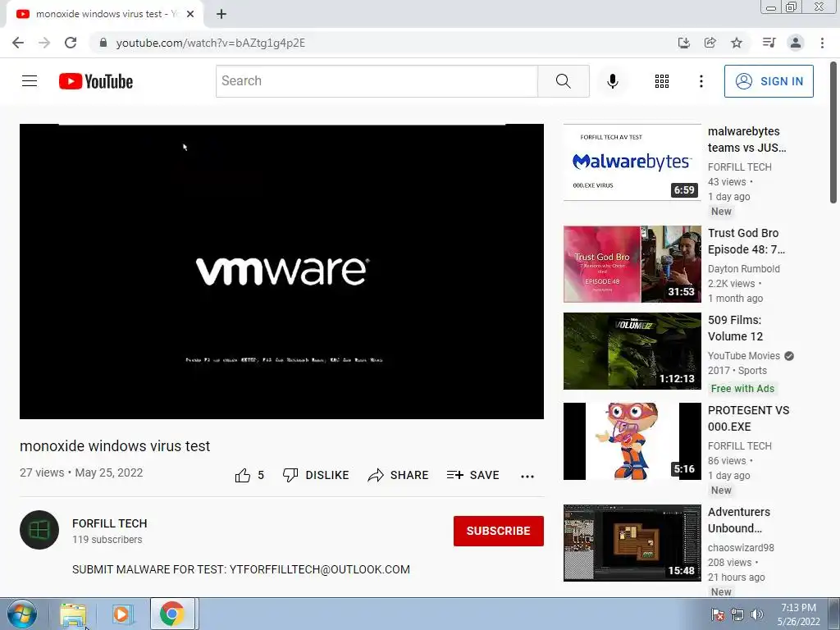This screenshot has width=840, height=630.
Task: Click the search magnifier button
Action: pyautogui.click(x=563, y=81)
